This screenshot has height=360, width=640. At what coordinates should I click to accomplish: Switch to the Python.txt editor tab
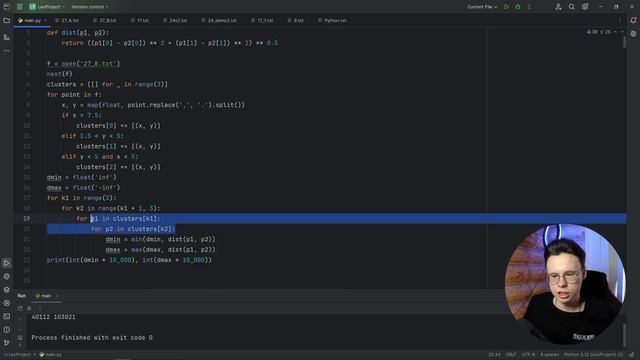coord(333,20)
